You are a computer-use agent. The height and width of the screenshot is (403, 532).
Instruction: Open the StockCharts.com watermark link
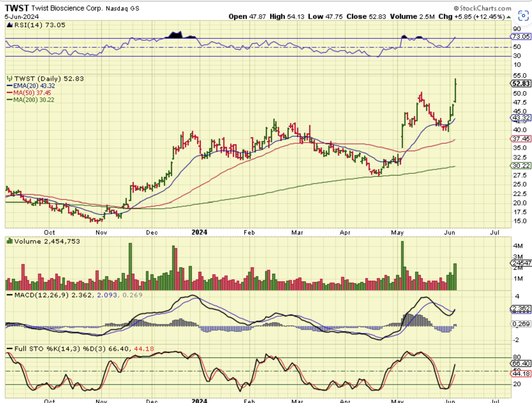tap(482, 8)
